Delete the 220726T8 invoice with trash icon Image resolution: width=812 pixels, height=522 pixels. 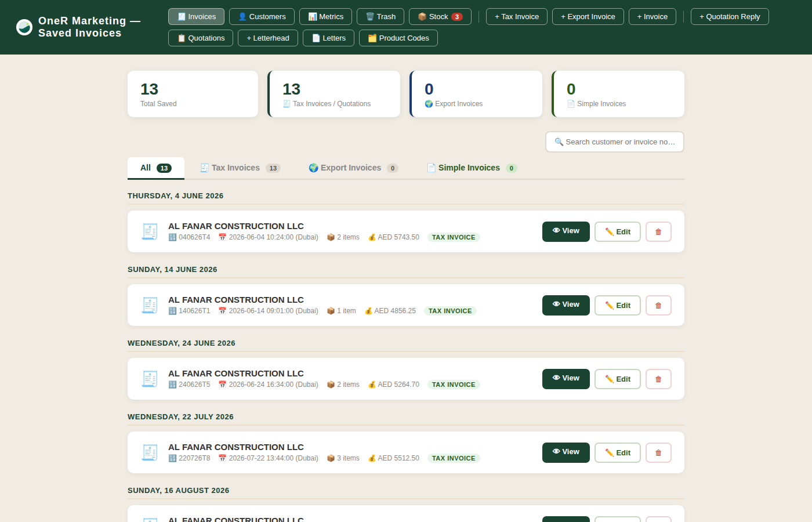pos(658,453)
